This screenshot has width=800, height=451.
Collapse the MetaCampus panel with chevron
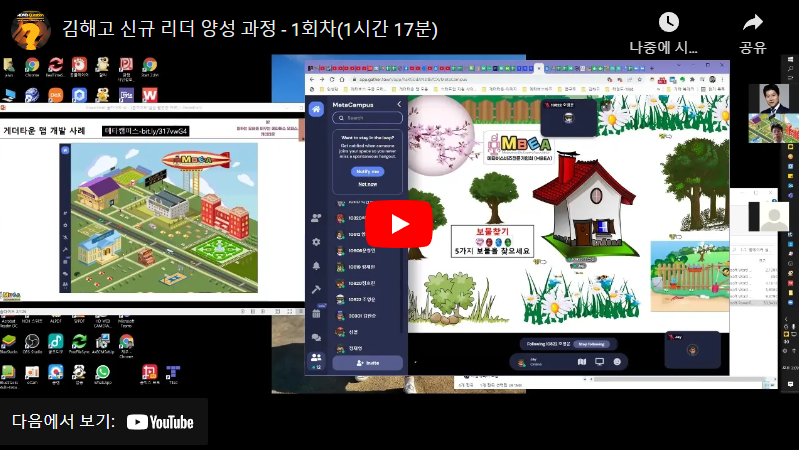(x=399, y=104)
